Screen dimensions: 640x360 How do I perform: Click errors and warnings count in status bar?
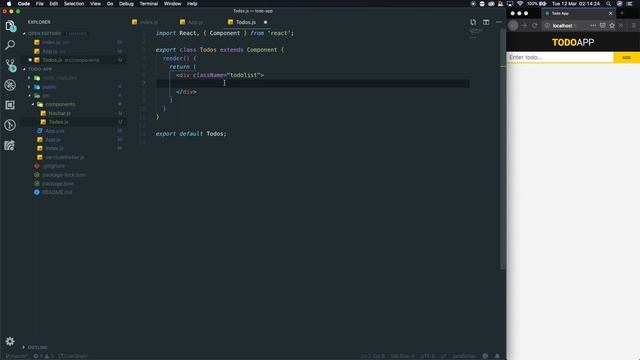44,356
